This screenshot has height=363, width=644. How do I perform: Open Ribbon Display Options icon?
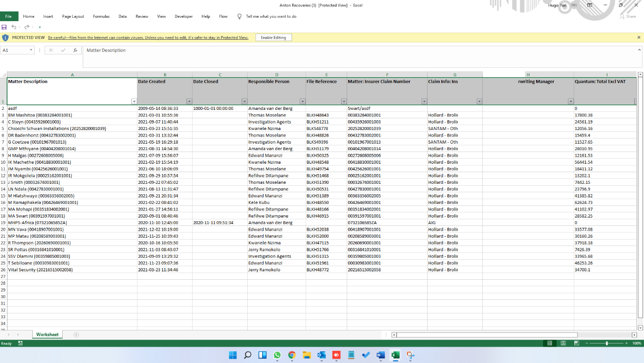[590, 5]
